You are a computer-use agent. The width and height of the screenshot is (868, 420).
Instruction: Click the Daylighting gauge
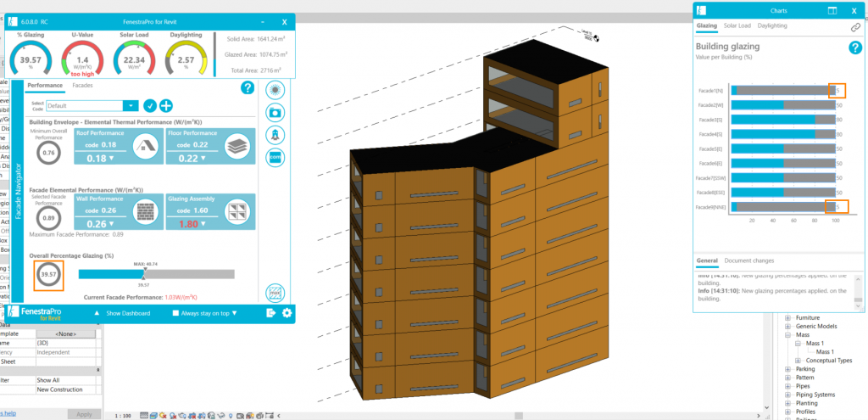pyautogui.click(x=186, y=57)
